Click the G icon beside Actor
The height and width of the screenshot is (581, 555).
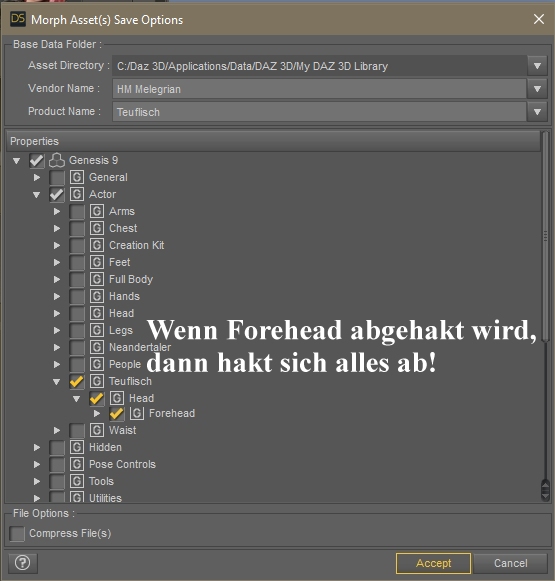coord(77,194)
